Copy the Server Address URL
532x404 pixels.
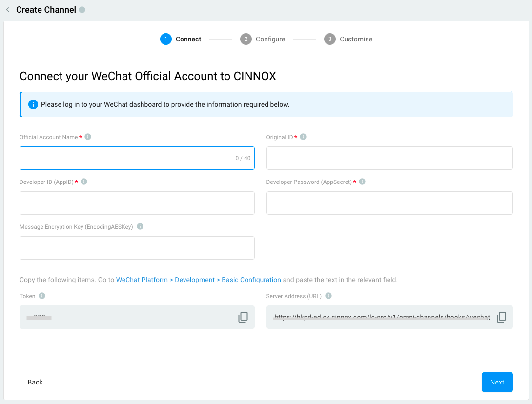point(501,317)
